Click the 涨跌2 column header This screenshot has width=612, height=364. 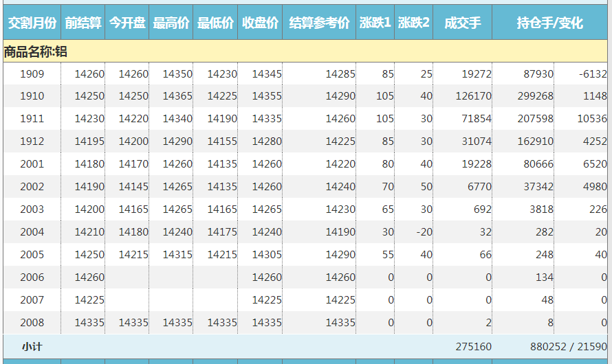coord(413,23)
